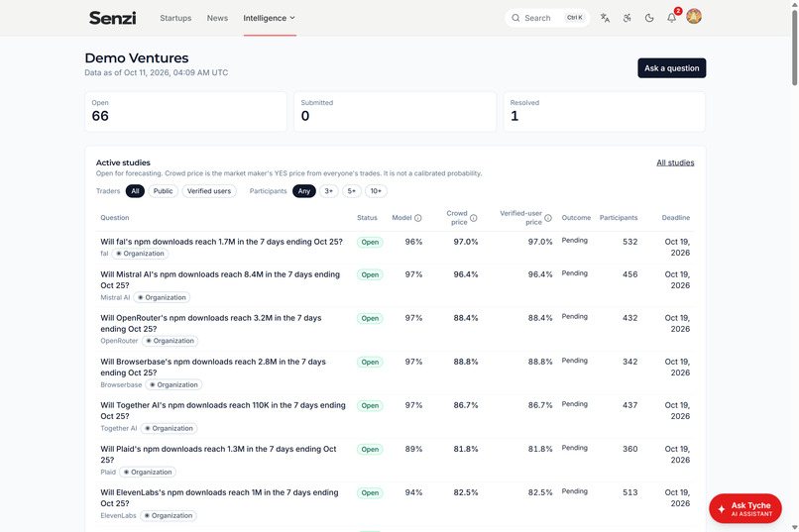Open the ElevenLabs npm downloads question
Viewport: 799px width, 532px height.
click(219, 498)
